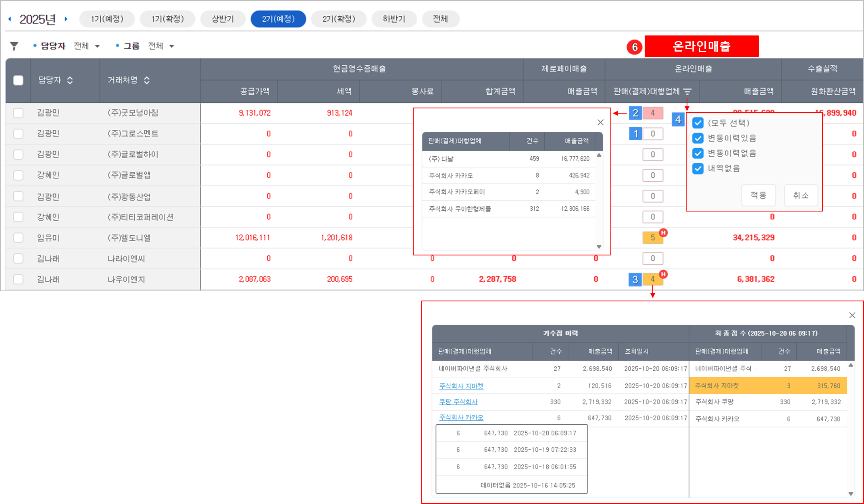Image resolution: width=864 pixels, height=504 pixels.
Task: Sort by 거래처명 column arrows
Action: [147, 80]
